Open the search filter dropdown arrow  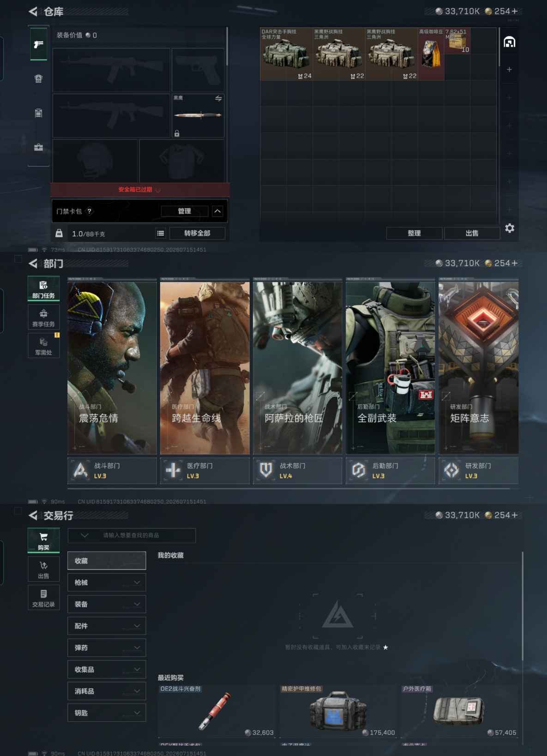(x=84, y=535)
